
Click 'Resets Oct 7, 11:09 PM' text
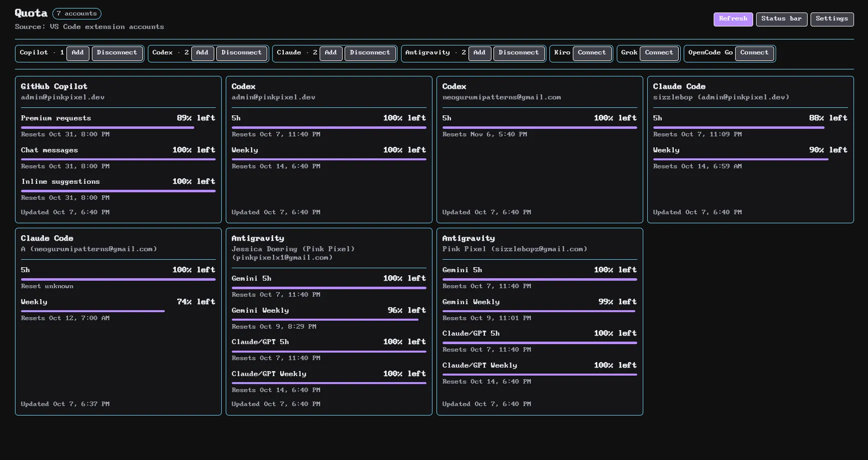(x=697, y=134)
